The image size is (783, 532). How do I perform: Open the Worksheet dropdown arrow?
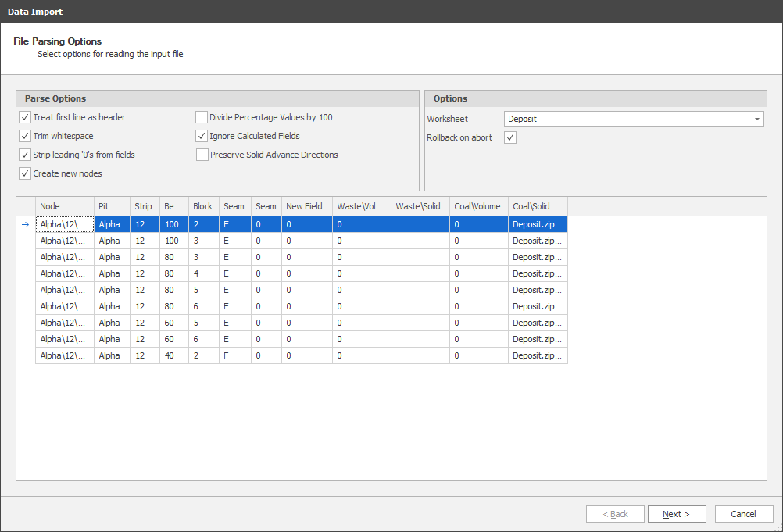[757, 119]
